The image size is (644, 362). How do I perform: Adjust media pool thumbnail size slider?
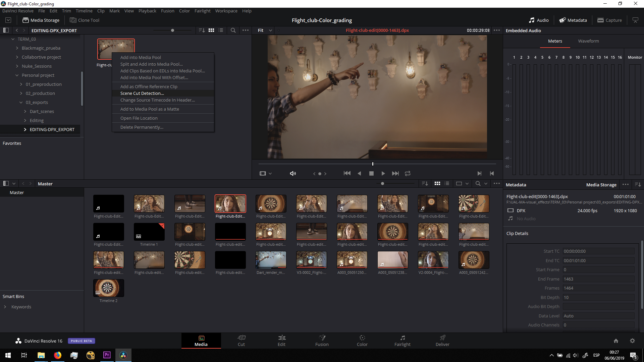tap(382, 183)
